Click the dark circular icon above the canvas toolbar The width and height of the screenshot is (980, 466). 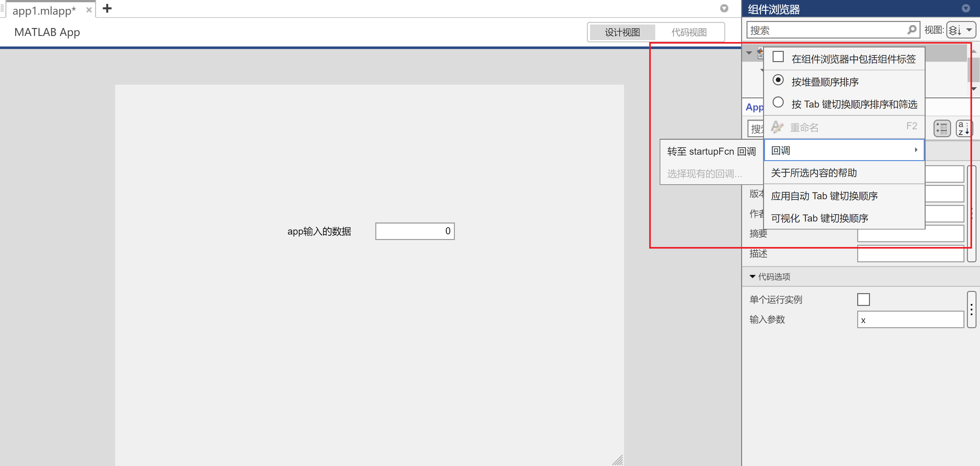click(x=724, y=8)
